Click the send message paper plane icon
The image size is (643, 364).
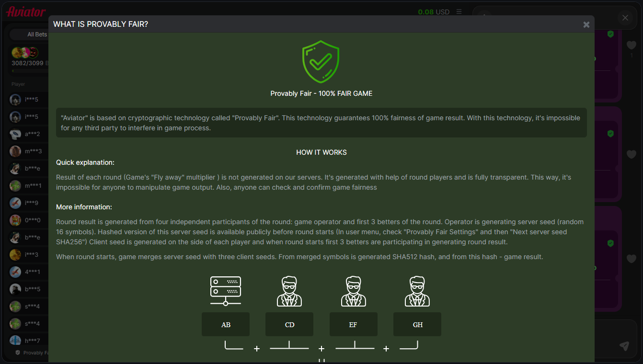[624, 346]
